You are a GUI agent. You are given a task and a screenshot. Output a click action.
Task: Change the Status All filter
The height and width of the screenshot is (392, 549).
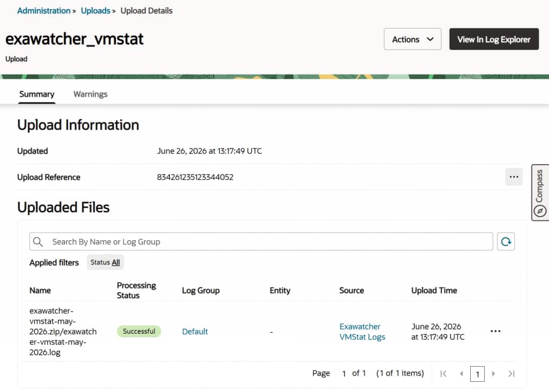(105, 262)
